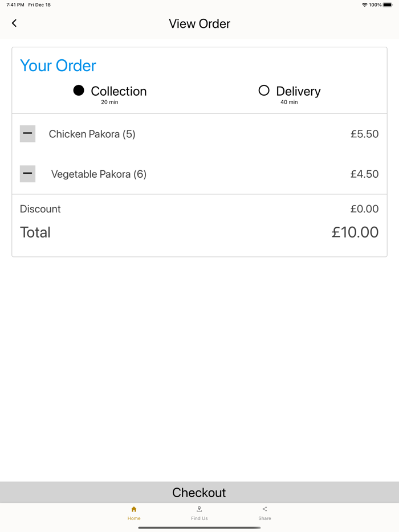Select the Delivery radio button

pyautogui.click(x=263, y=91)
